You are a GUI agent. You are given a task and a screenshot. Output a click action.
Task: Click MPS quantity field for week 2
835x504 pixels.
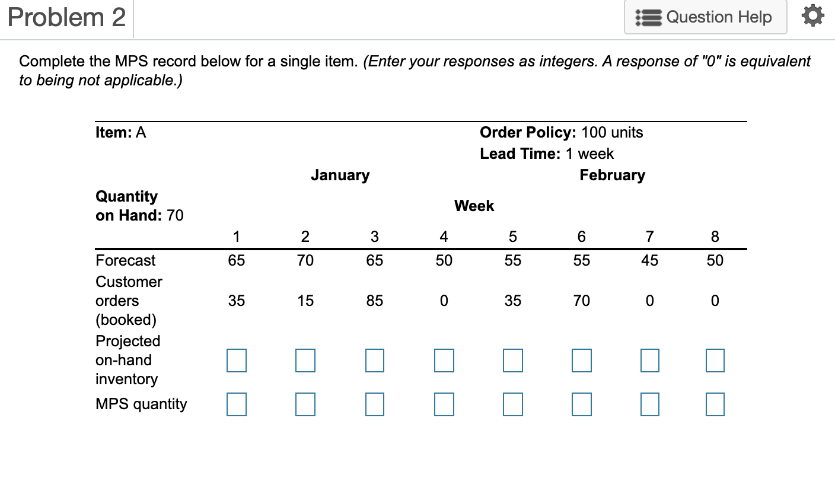(x=305, y=404)
